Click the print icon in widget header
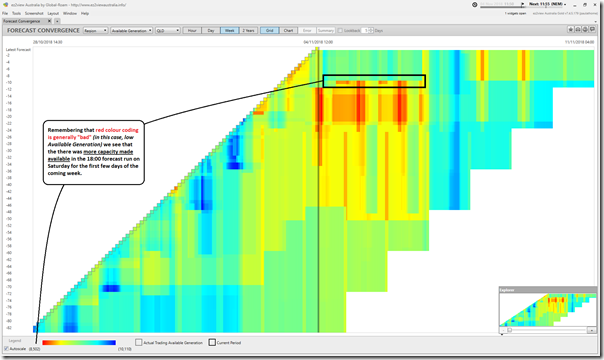 pyautogui.click(x=585, y=30)
